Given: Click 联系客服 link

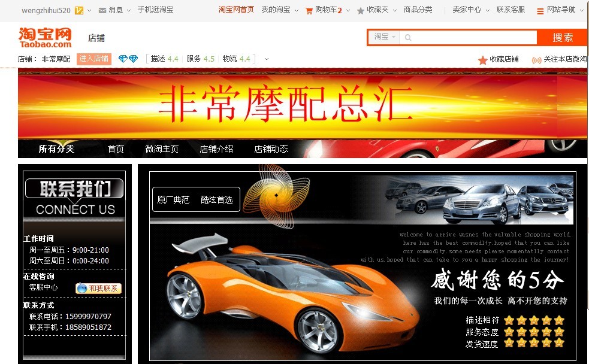Looking at the screenshot, I should pyautogui.click(x=511, y=10).
